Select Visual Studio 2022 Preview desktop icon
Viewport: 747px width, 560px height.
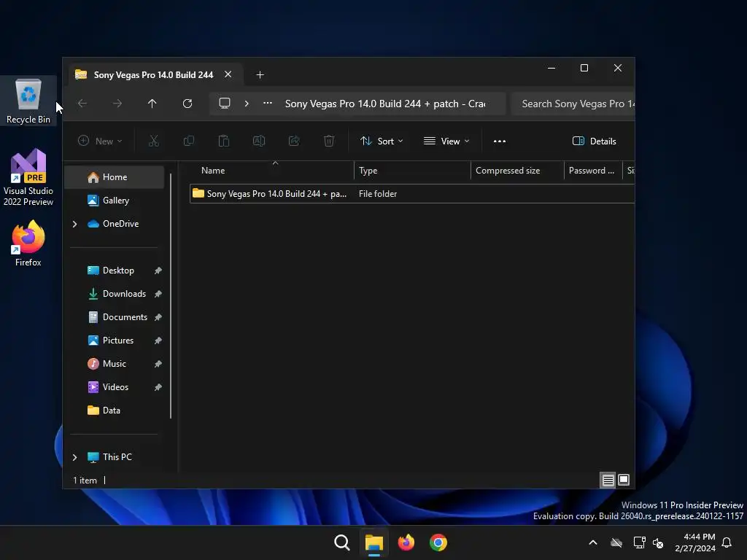[x=28, y=177]
